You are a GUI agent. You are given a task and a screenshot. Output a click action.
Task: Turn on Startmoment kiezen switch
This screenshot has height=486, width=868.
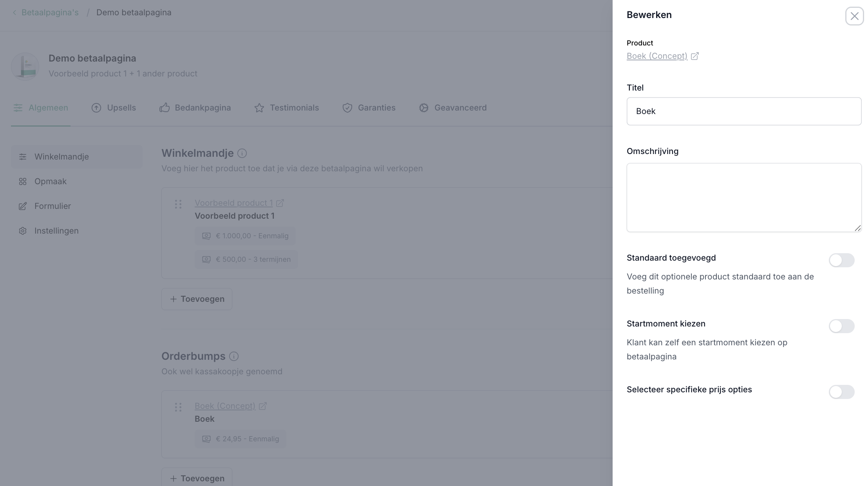coord(841,326)
